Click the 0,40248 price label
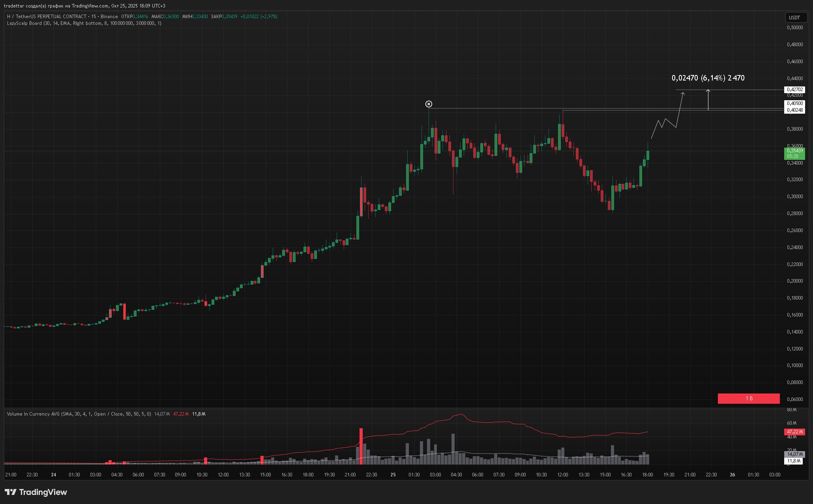This screenshot has width=813, height=504. (794, 110)
